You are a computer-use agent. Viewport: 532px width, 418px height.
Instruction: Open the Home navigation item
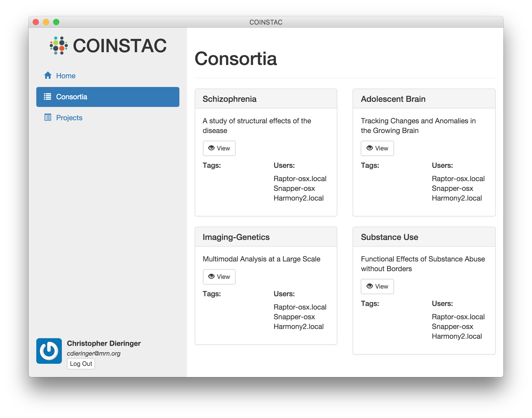[66, 76]
